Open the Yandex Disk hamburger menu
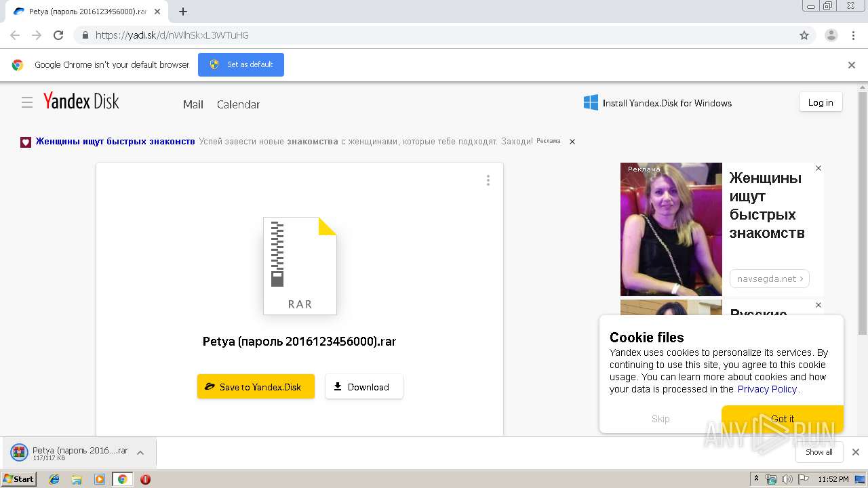This screenshot has width=868, height=488. 27,102
